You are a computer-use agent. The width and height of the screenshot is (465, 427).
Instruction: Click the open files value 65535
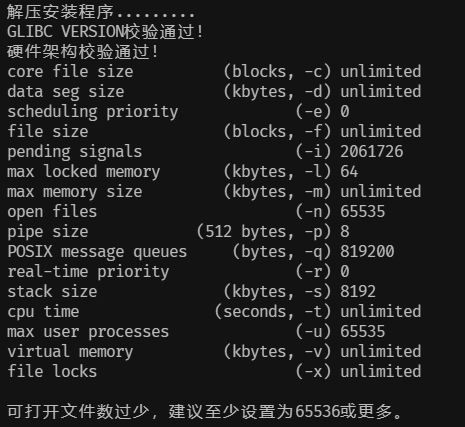click(x=363, y=212)
